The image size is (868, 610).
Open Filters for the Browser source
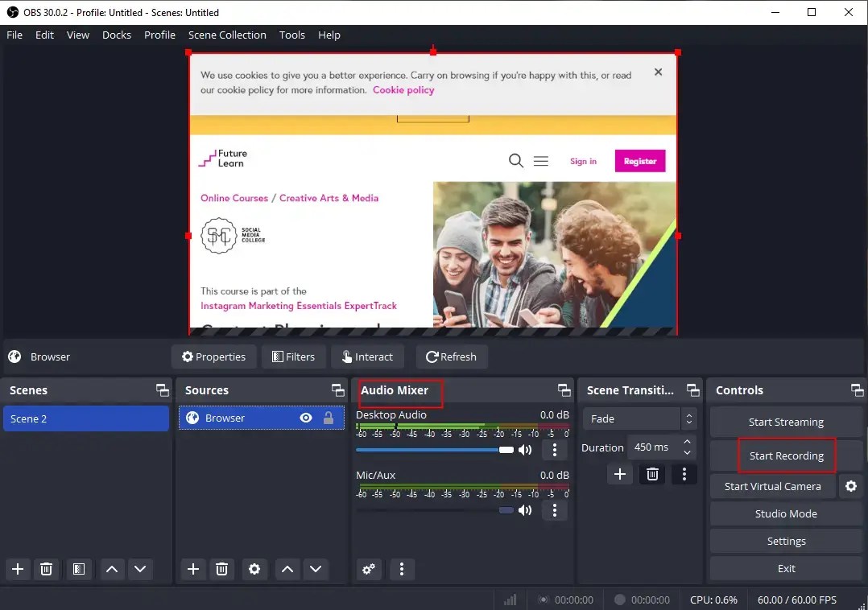click(x=293, y=357)
